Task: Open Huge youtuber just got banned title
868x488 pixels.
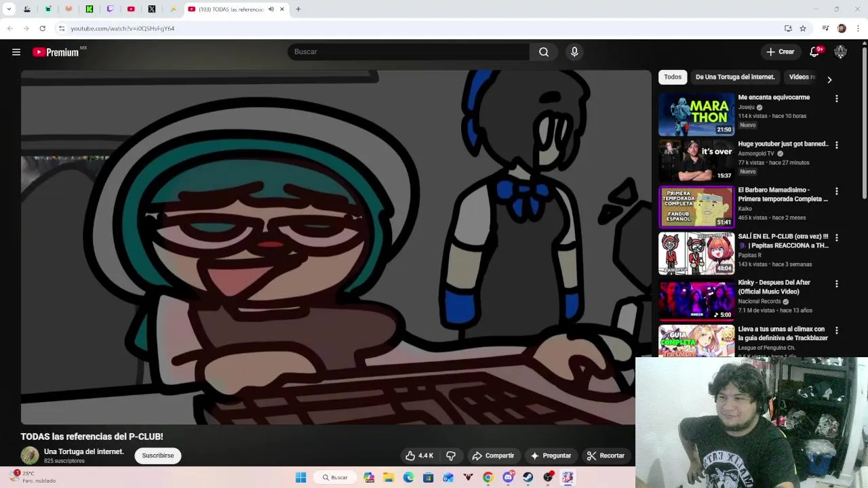Action: point(783,144)
